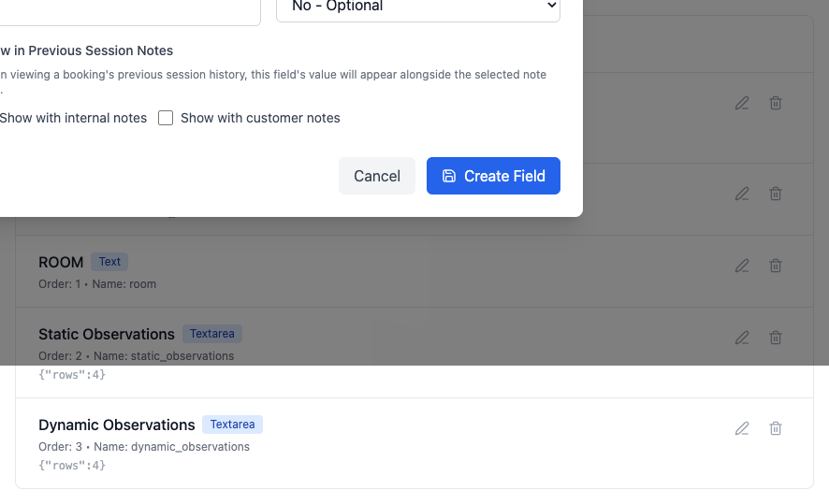
Task: Click the ROOM field name
Action: [x=61, y=262]
